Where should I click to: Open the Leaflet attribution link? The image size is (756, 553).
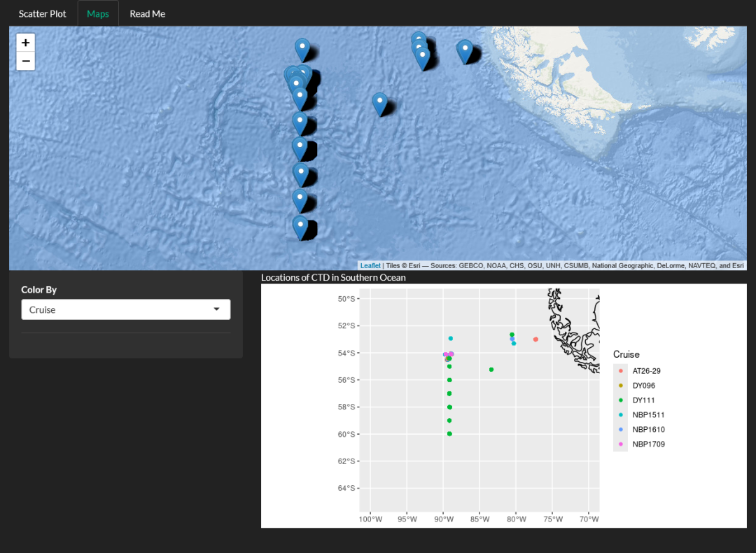point(370,265)
